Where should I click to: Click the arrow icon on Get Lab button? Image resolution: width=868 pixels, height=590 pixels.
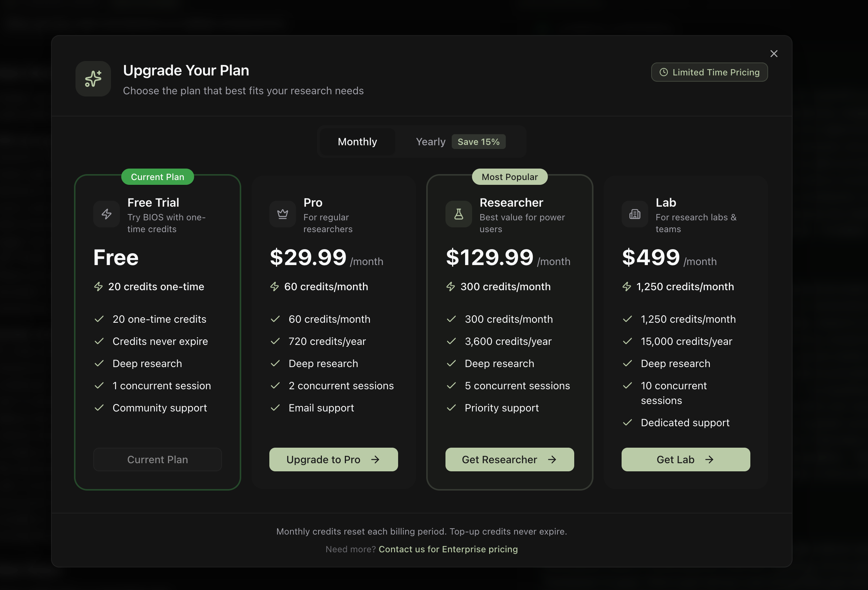[x=709, y=460]
